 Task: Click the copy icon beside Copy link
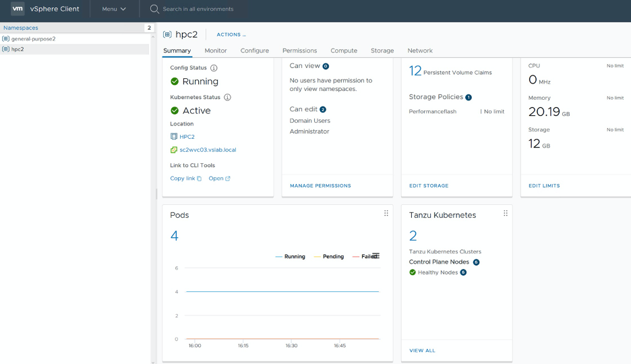pyautogui.click(x=200, y=179)
